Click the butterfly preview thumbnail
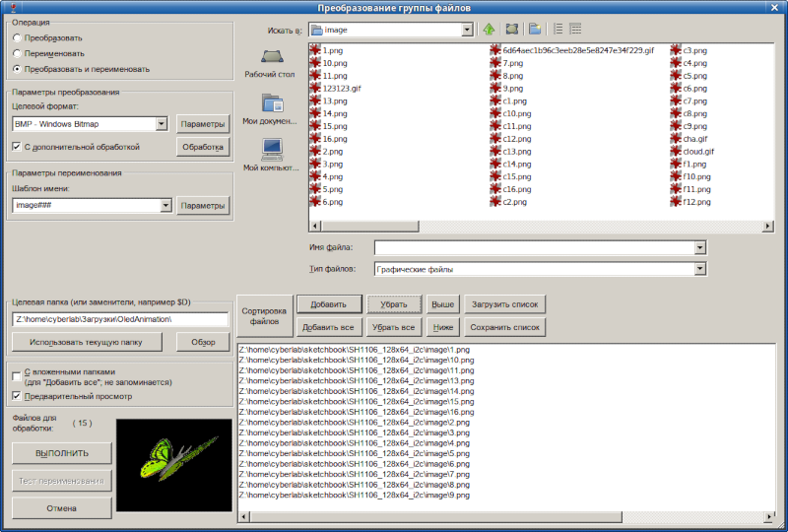The width and height of the screenshot is (788, 532). pos(174,465)
